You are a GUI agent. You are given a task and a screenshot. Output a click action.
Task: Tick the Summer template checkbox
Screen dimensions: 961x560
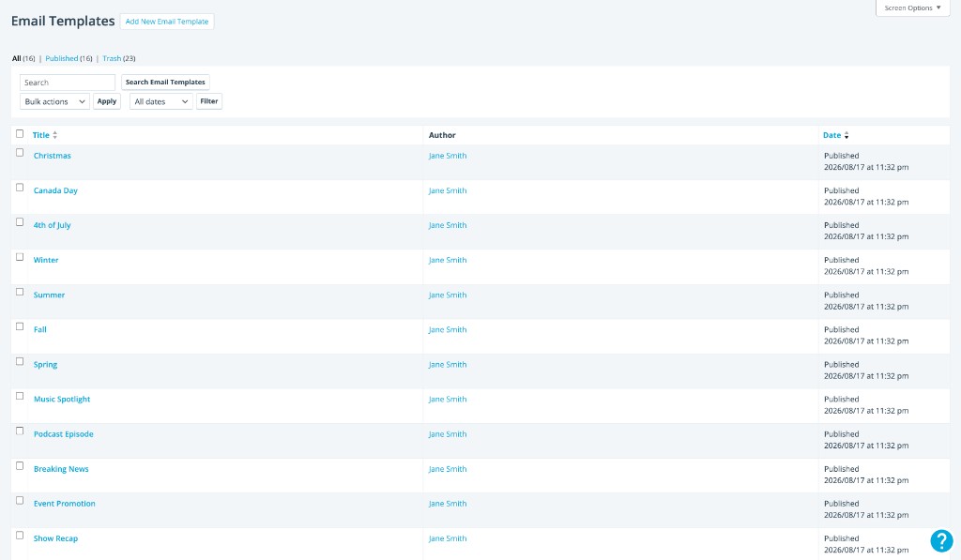tap(20, 292)
